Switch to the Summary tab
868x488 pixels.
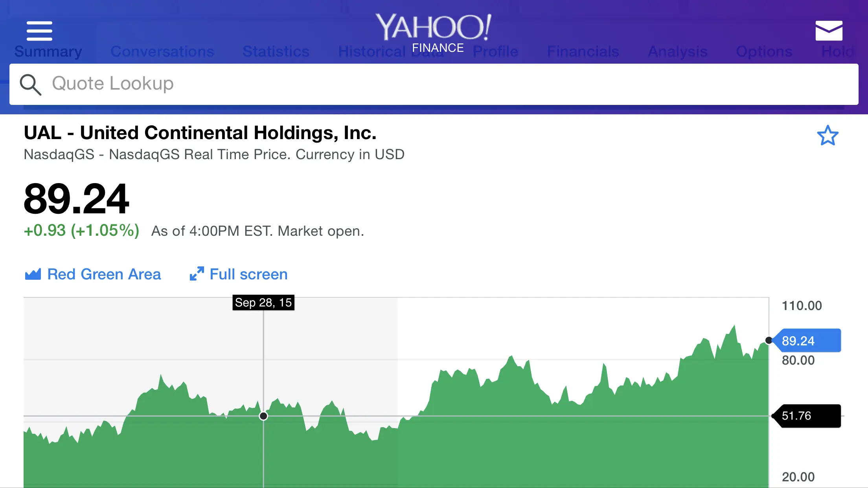click(48, 52)
